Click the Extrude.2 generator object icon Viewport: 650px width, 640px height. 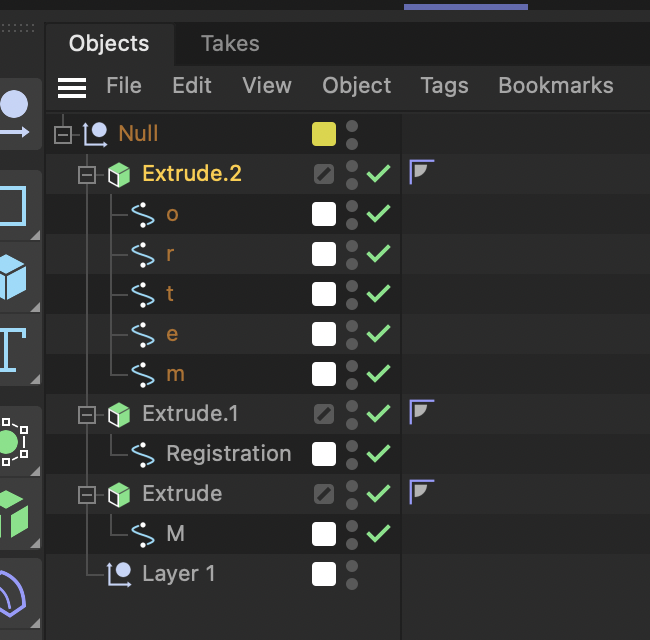tap(119, 174)
